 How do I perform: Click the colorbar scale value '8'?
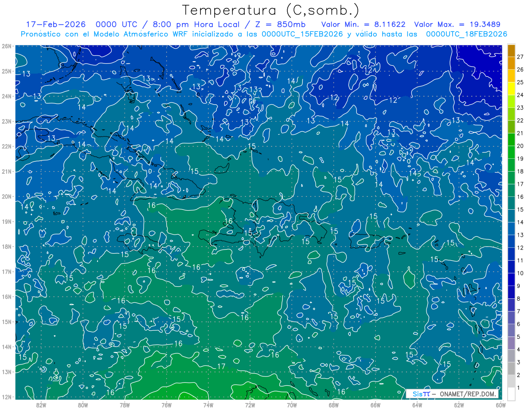point(519,298)
